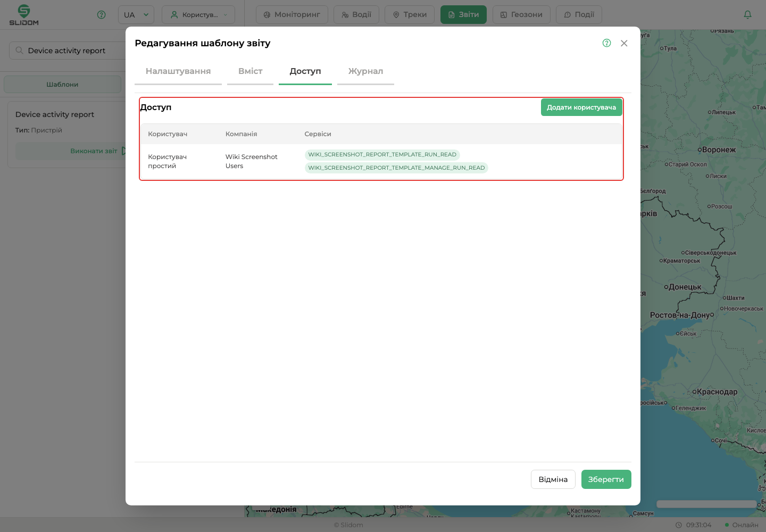
Task: Click the Відміна button
Action: click(x=553, y=479)
